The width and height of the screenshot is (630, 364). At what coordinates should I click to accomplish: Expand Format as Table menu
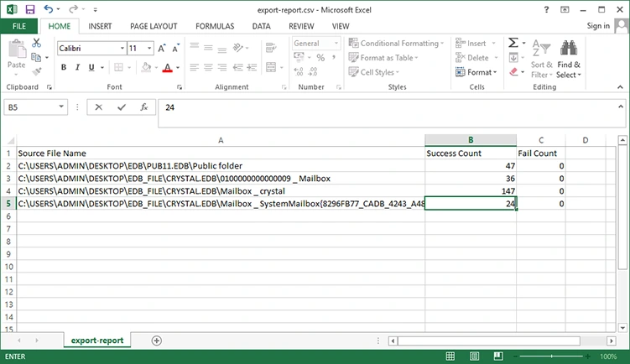point(383,58)
